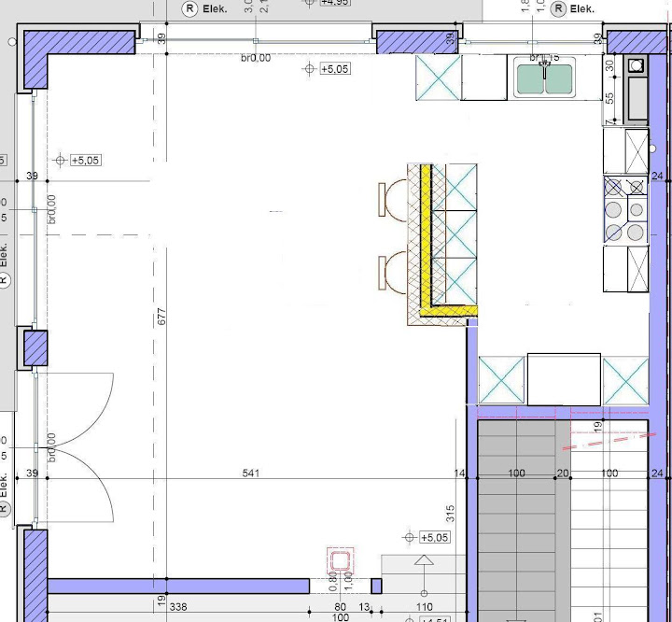Click the "55" vertical dimension label
Image resolution: width=672 pixels, height=622 pixels.
(609, 98)
